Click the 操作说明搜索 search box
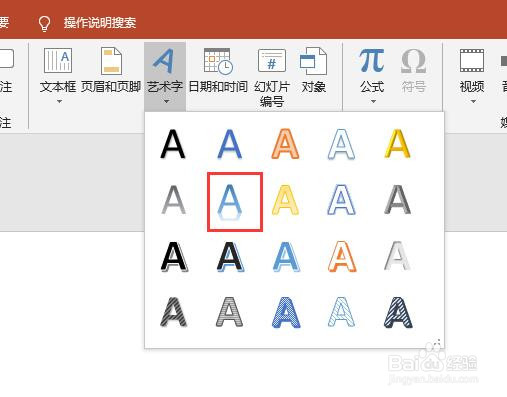Screen dimensions: 507x397 coord(100,23)
